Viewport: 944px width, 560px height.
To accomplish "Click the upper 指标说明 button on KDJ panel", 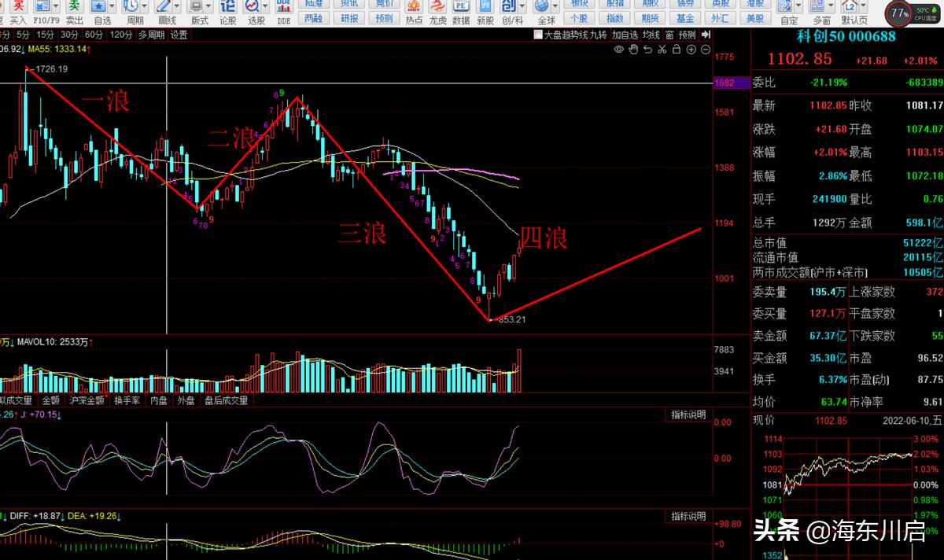I will tap(688, 414).
